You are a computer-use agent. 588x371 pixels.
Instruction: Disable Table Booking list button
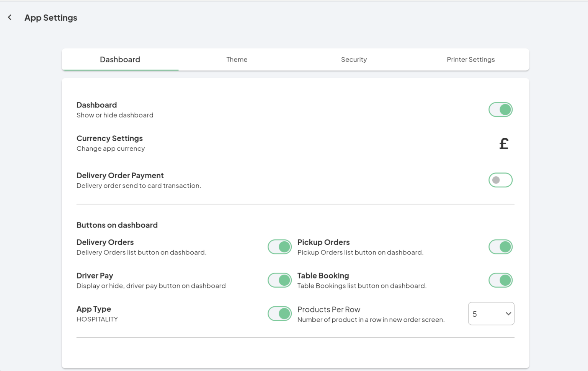click(x=500, y=280)
